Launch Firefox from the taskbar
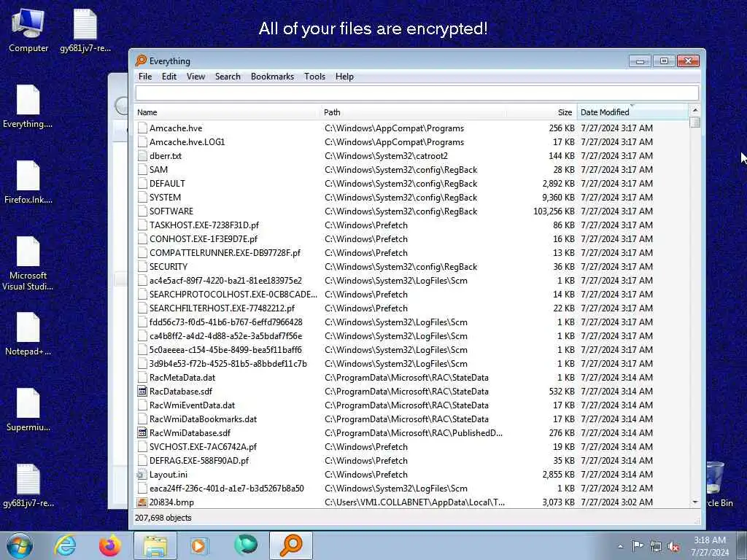 click(x=109, y=545)
